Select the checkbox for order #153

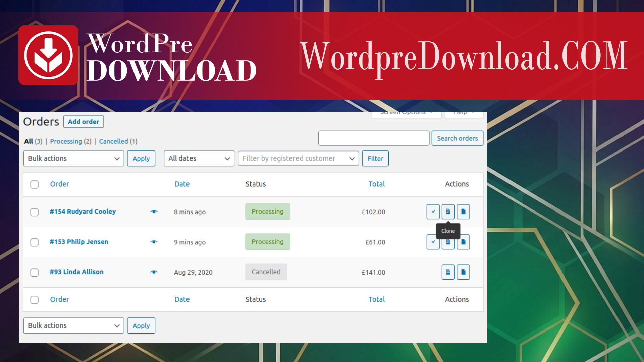(x=34, y=242)
